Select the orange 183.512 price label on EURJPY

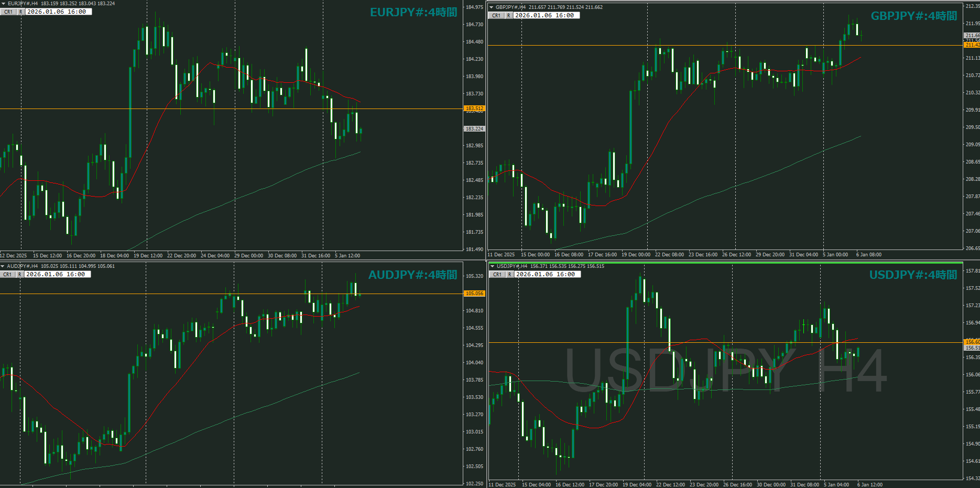[474, 109]
